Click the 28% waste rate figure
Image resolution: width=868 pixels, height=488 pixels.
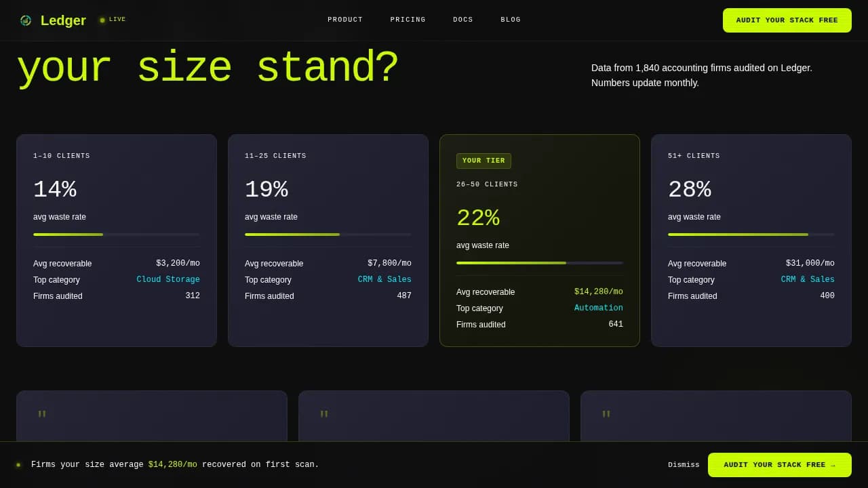point(690,190)
